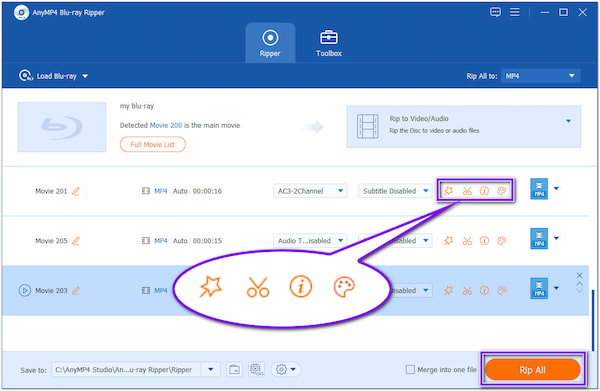Screen dimensions: 600x391
Task: Click the 00:00:15 duration of Movie 205
Action: 207,241
